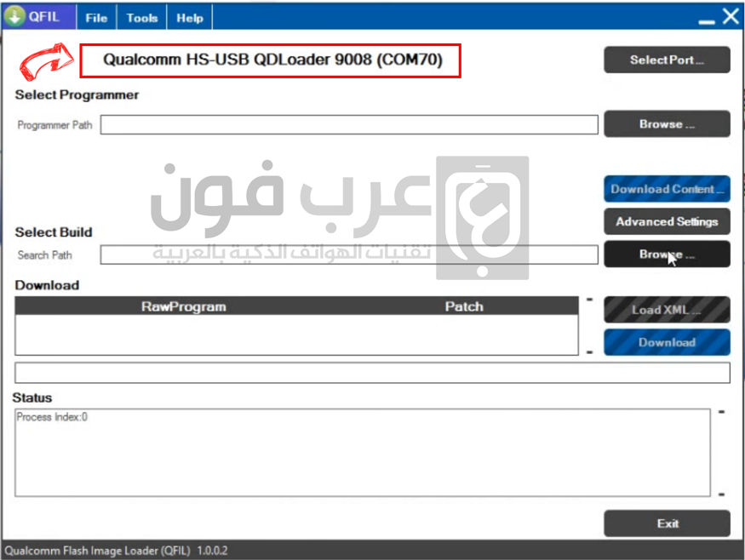Open Advanced Settings
The width and height of the screenshot is (745, 560).
tap(667, 221)
